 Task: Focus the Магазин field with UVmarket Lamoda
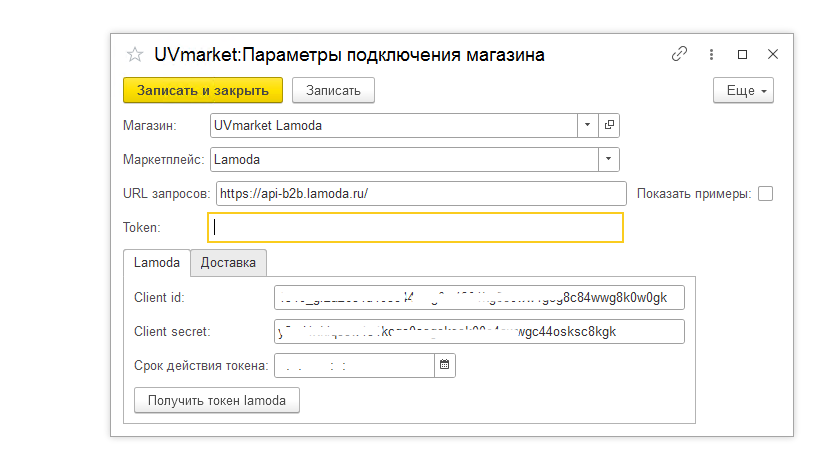click(x=394, y=125)
